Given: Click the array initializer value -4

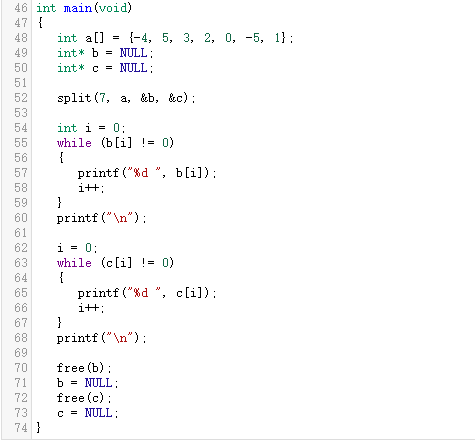Looking at the screenshot, I should 140,38.
